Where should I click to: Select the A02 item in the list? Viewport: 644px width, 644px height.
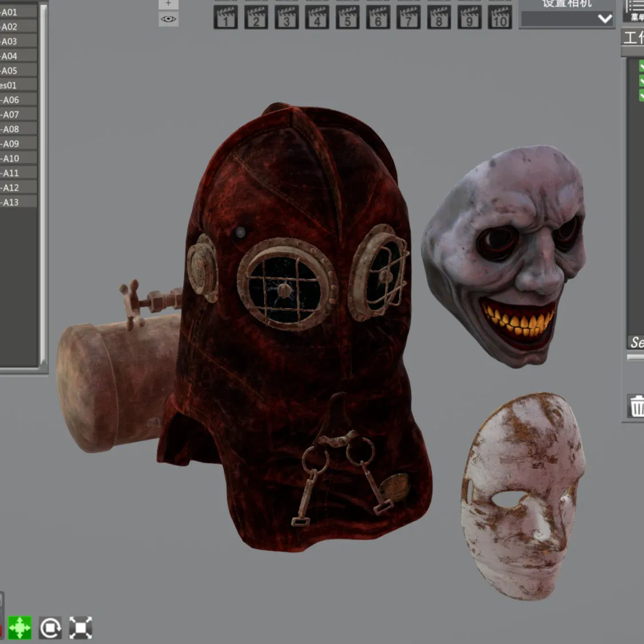(18, 27)
